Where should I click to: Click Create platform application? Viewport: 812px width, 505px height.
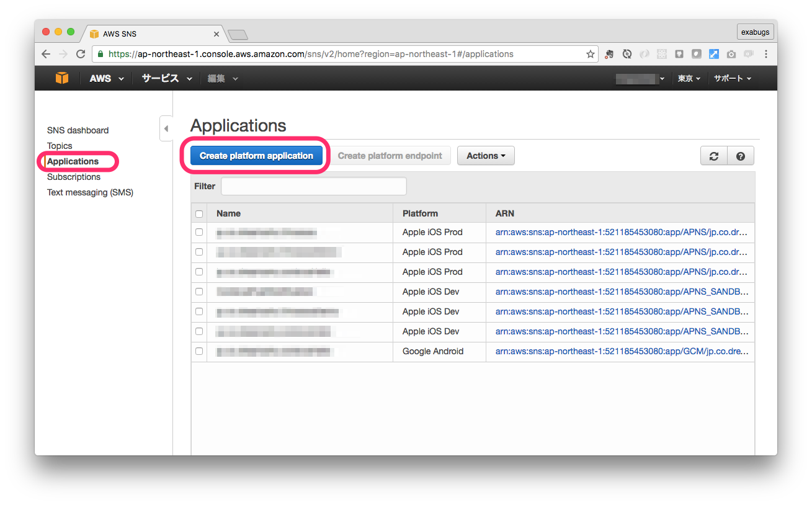coord(256,156)
